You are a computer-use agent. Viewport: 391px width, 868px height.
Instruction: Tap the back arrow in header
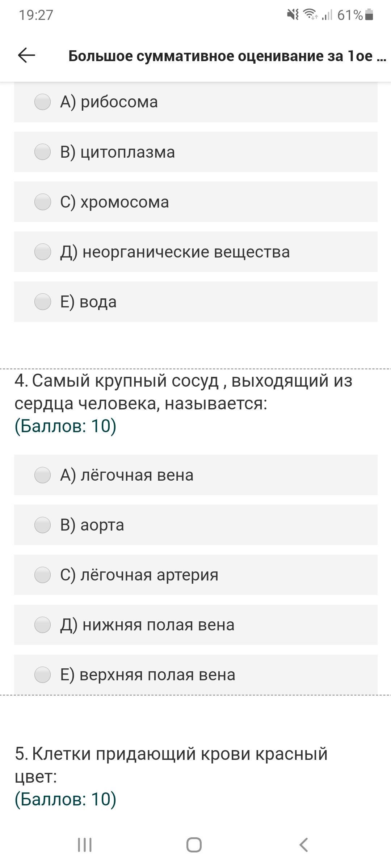[x=26, y=56]
